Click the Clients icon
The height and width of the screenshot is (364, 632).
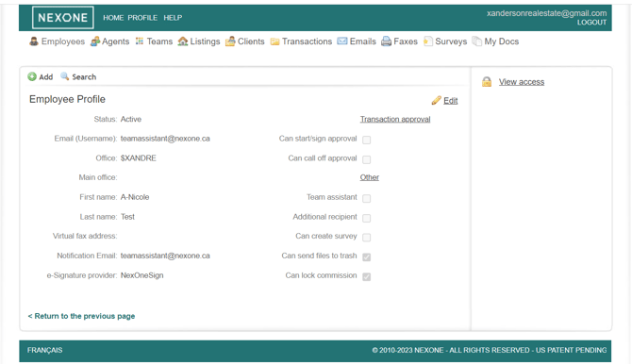230,41
